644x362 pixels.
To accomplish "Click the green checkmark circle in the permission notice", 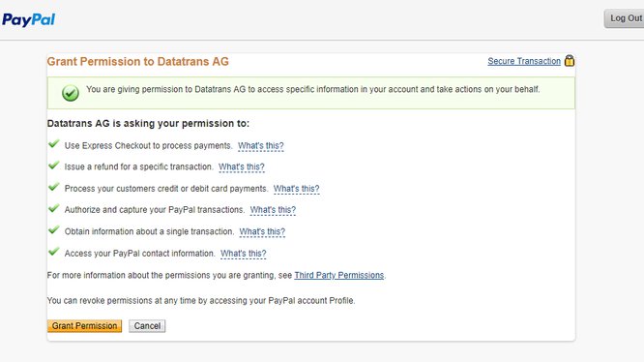I will (71, 93).
